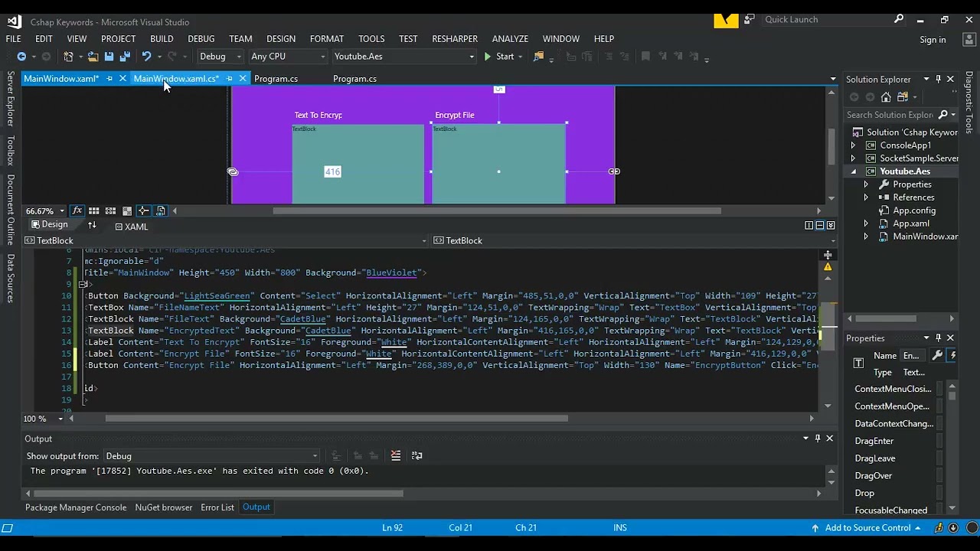The image size is (980, 551).
Task: Click the LightSeaGreen color value in code
Action: tap(217, 296)
